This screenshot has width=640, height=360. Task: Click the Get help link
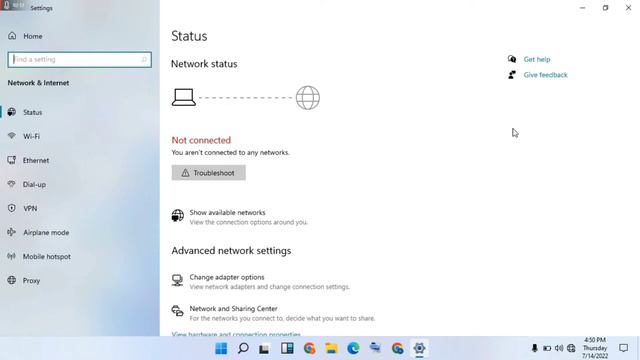click(x=537, y=60)
